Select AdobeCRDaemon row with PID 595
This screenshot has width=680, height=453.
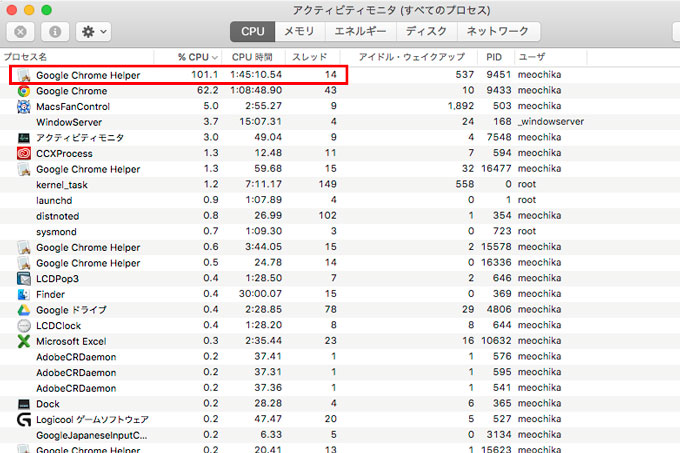click(340, 372)
